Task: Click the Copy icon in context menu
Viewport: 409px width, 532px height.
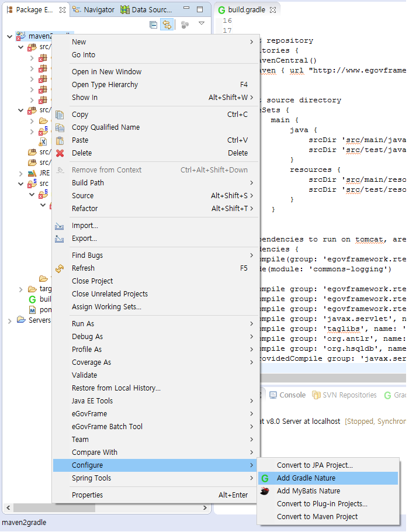Action: click(x=60, y=115)
